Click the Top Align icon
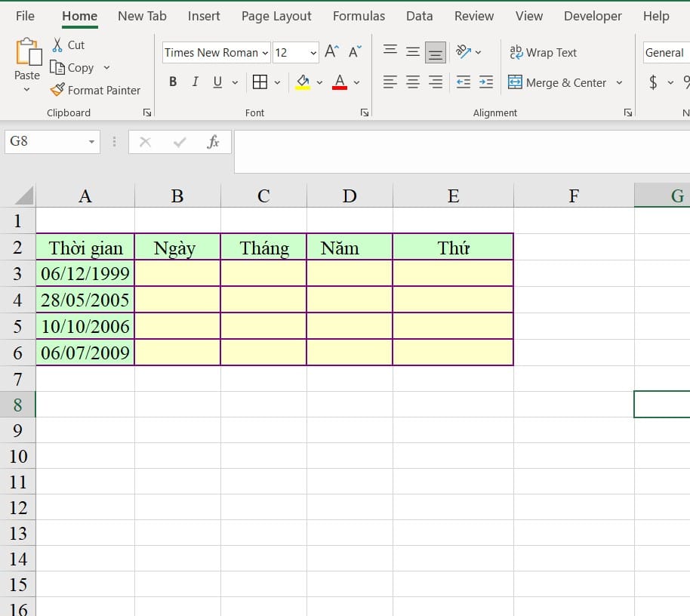Image resolution: width=690 pixels, height=616 pixels. click(390, 51)
